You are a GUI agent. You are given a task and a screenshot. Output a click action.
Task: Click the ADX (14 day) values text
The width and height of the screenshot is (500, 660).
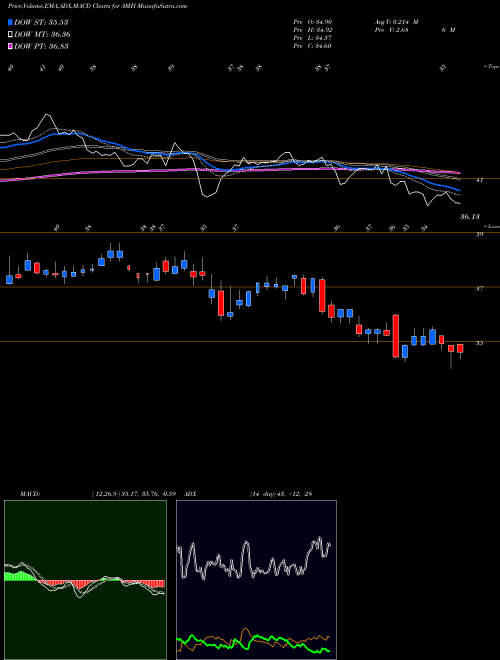pyautogui.click(x=281, y=494)
